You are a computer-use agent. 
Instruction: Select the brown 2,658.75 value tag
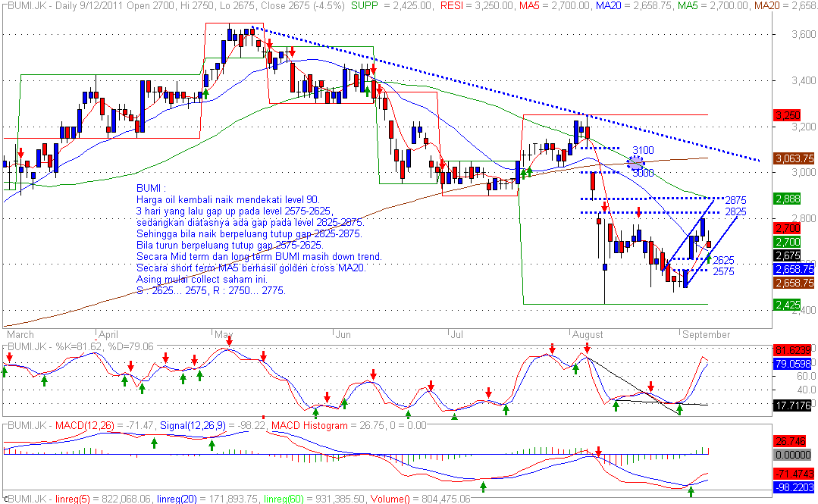794,283
